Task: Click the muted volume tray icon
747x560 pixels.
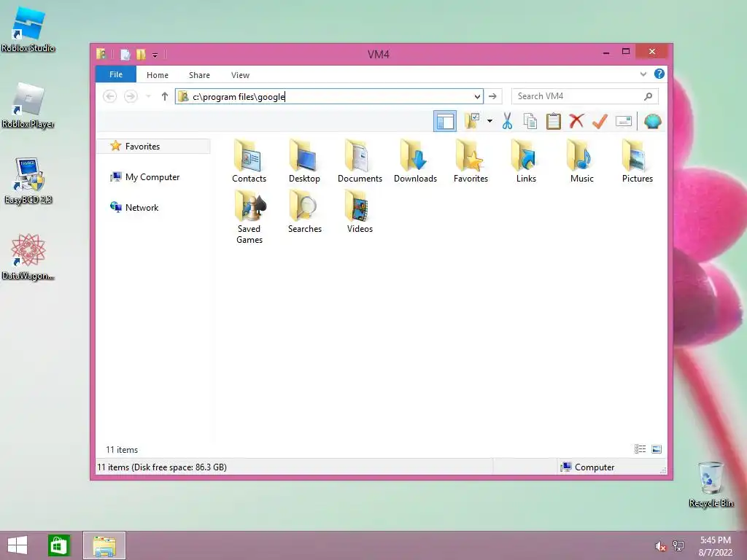Action: pyautogui.click(x=660, y=546)
